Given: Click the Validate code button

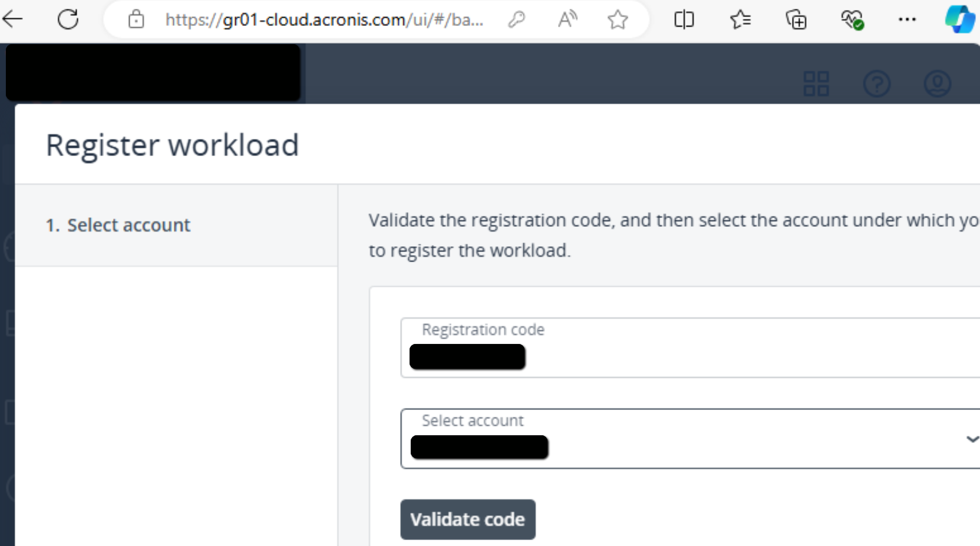Looking at the screenshot, I should (x=468, y=519).
